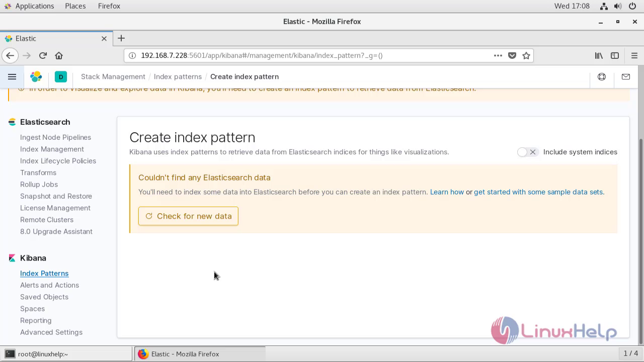Open Index Management

click(52, 149)
